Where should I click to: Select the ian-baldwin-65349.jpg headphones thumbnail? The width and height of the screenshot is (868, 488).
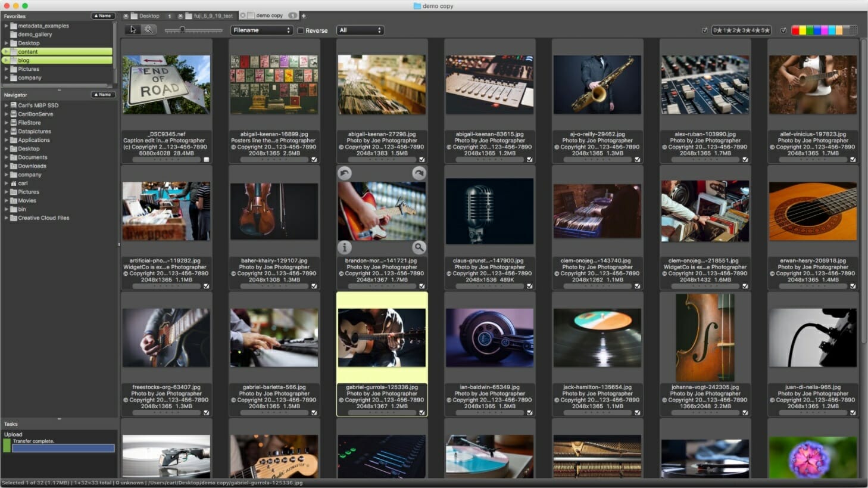489,338
